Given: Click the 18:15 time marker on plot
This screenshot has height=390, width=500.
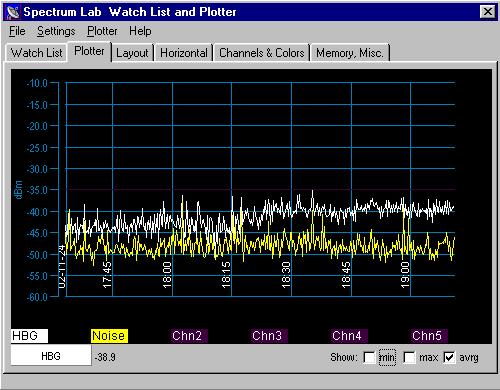Looking at the screenshot, I should (x=226, y=275).
